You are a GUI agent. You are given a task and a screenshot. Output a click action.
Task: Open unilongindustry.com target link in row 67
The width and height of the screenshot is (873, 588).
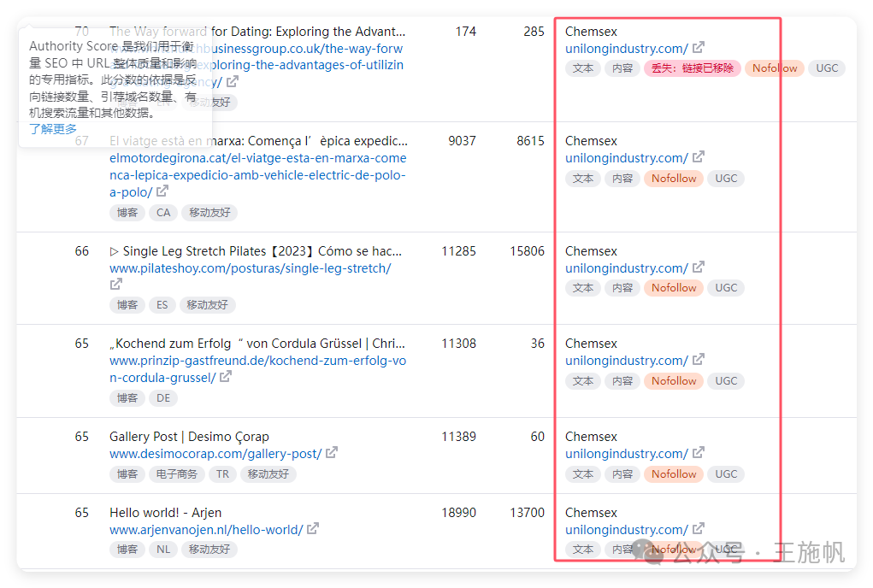coord(627,158)
